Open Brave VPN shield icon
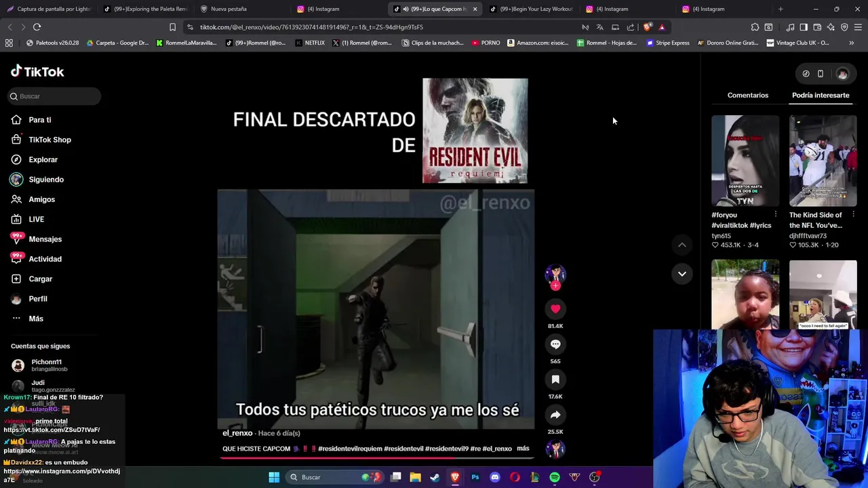Viewport: 868px width, 488px height. tap(844, 27)
